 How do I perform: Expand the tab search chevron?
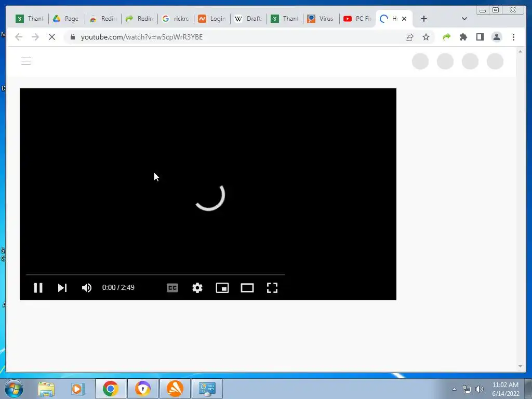pos(464,19)
